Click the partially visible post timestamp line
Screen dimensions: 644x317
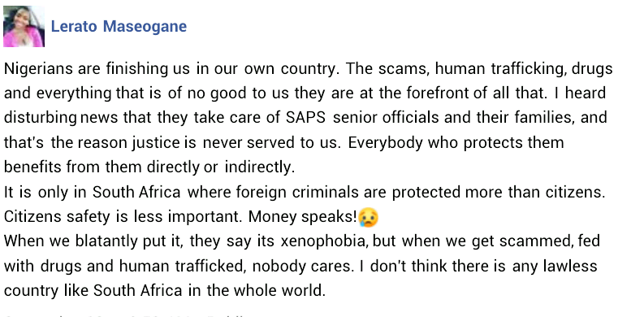(x=128, y=315)
